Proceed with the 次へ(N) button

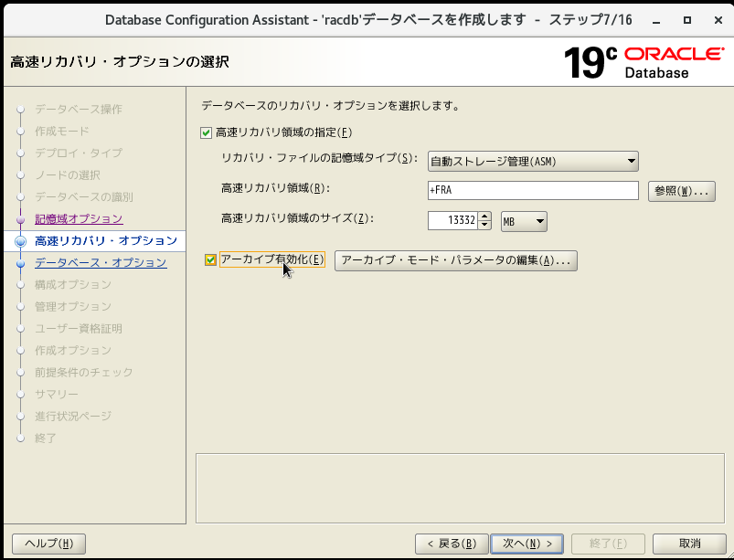[x=527, y=544]
